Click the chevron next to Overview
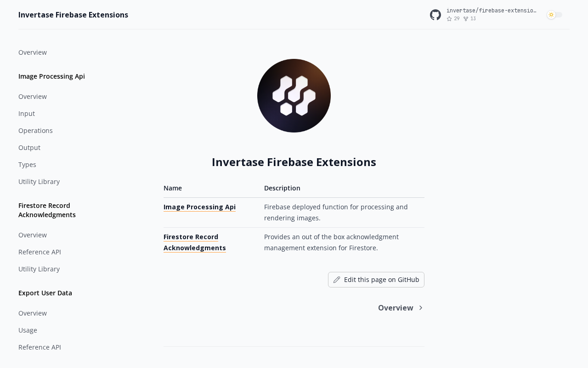 click(x=421, y=308)
